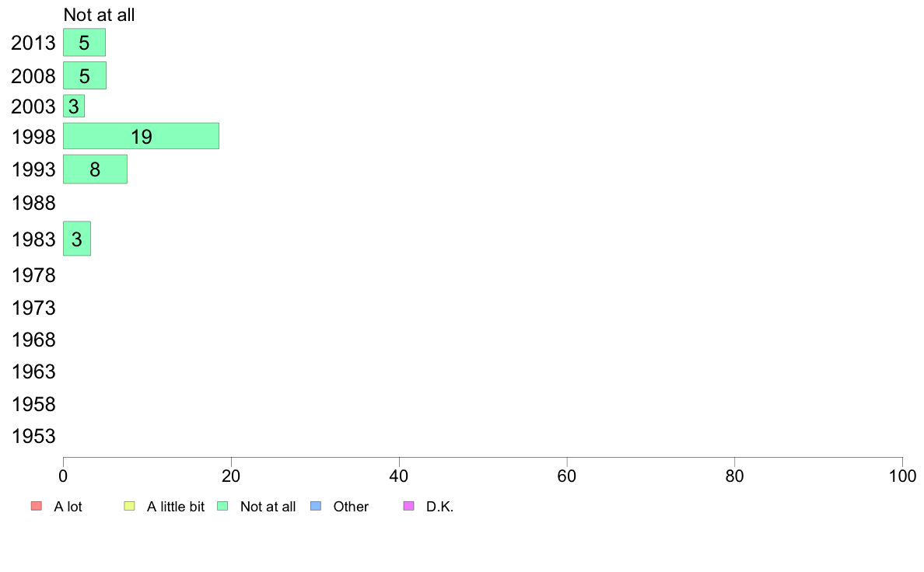924x572 pixels.
Task: Click the red A lot legend swatch
Action: point(37,506)
